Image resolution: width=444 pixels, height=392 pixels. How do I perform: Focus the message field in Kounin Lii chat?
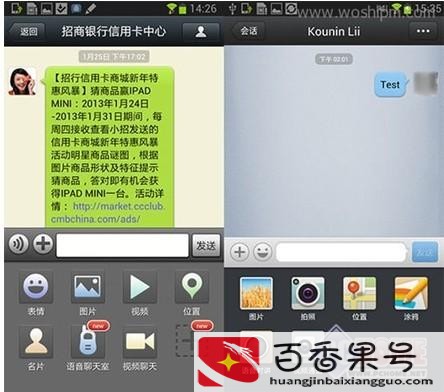pyautogui.click(x=341, y=252)
